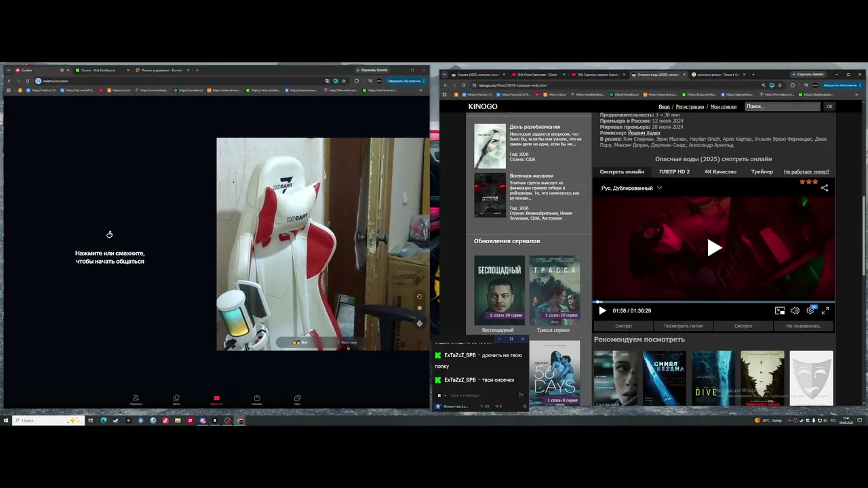
Task: Click the KINOGO site logo
Action: click(x=483, y=106)
